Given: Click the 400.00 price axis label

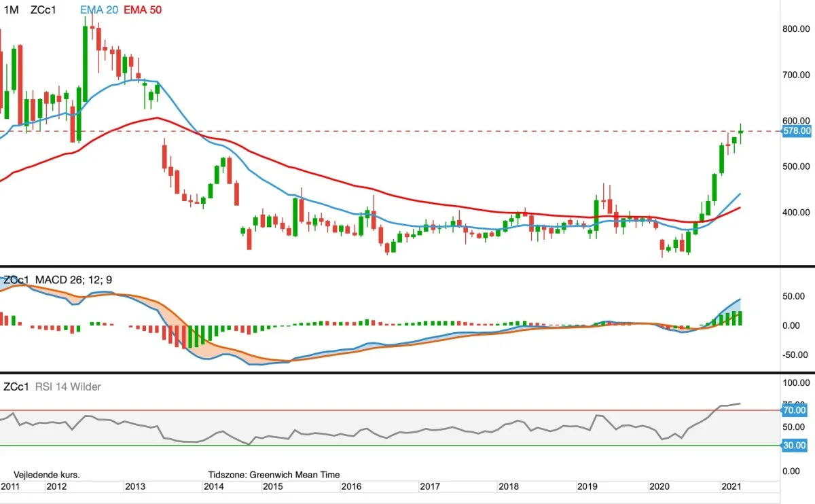Looking at the screenshot, I should point(796,213).
